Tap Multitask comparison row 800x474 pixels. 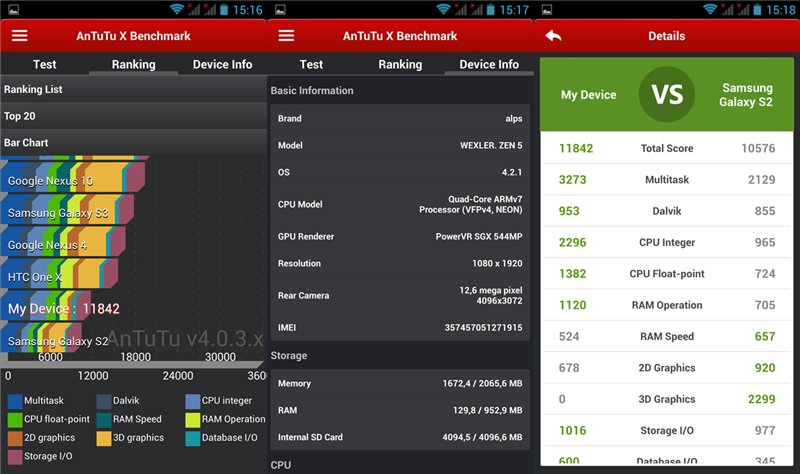pyautogui.click(x=667, y=180)
